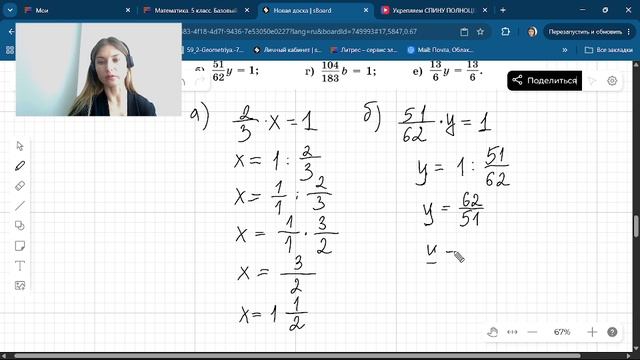This screenshot has width=640, height=360.
Task: Open the help question mark
Action: pyautogui.click(x=612, y=332)
